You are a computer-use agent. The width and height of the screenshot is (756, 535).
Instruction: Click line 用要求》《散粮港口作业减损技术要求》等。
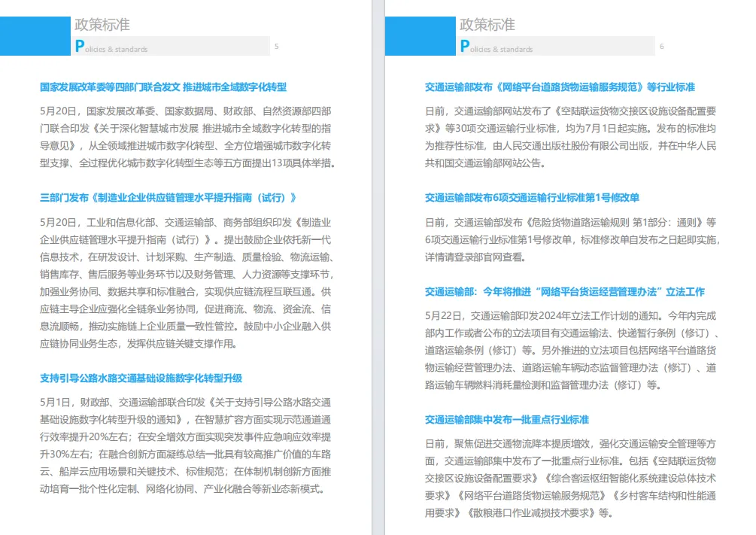tap(519, 513)
